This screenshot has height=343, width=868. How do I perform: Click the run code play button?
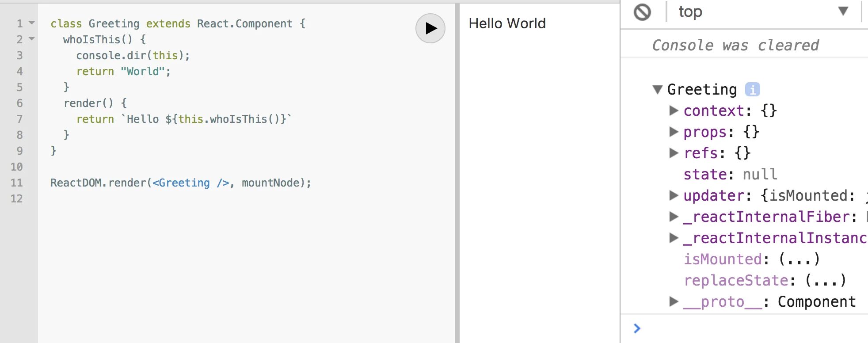pyautogui.click(x=430, y=28)
